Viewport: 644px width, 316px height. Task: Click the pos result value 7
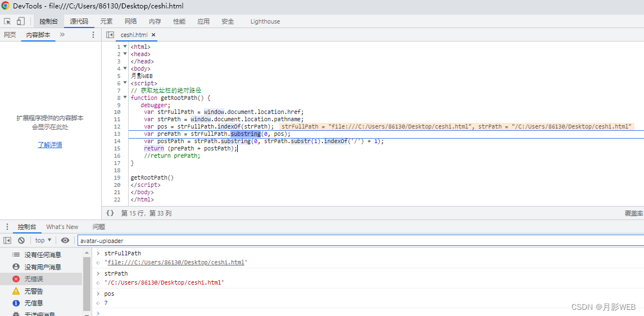[106, 303]
